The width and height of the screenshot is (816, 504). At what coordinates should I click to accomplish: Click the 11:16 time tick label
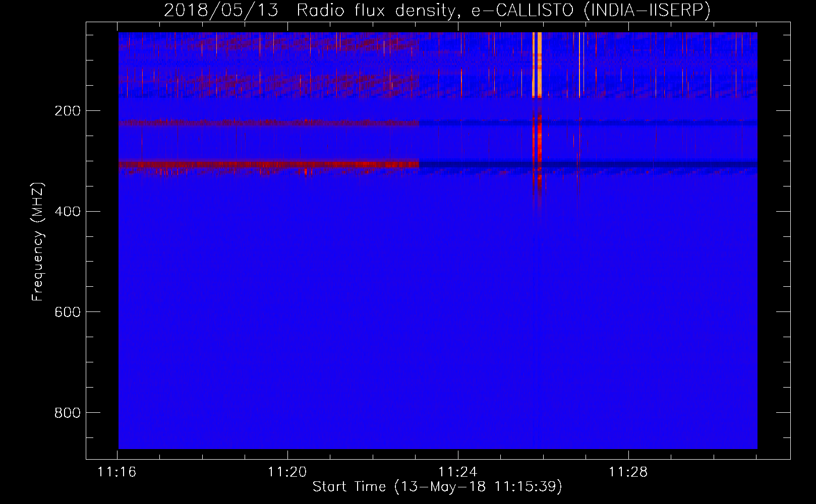[x=117, y=472]
